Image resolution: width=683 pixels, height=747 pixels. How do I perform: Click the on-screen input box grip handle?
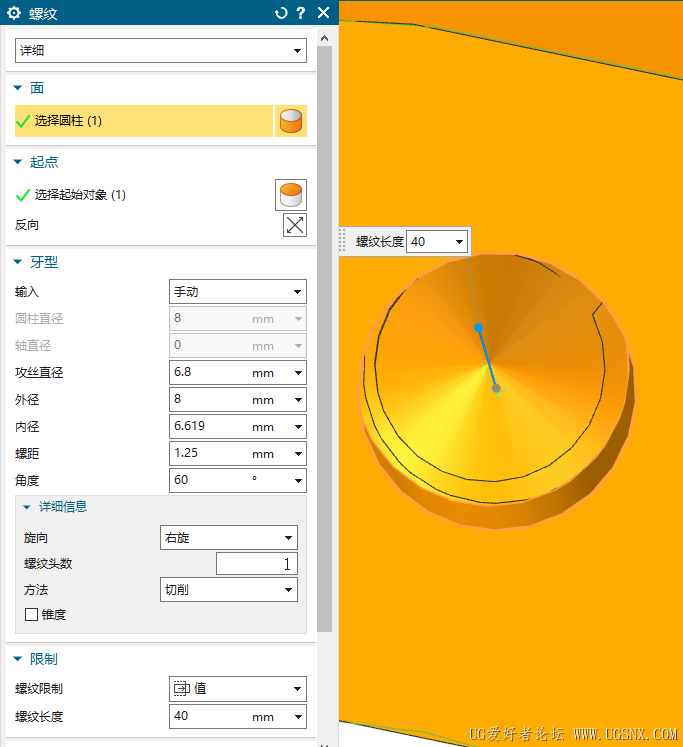[342, 241]
